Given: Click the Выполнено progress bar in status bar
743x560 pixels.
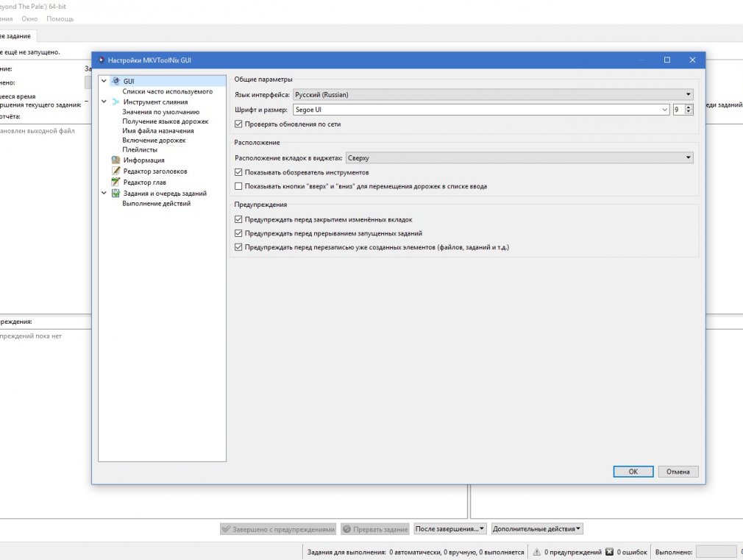Looking at the screenshot, I should pos(716,552).
